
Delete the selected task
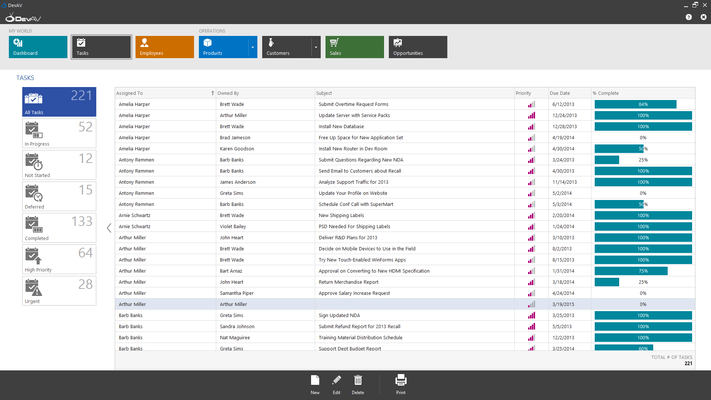(358, 385)
